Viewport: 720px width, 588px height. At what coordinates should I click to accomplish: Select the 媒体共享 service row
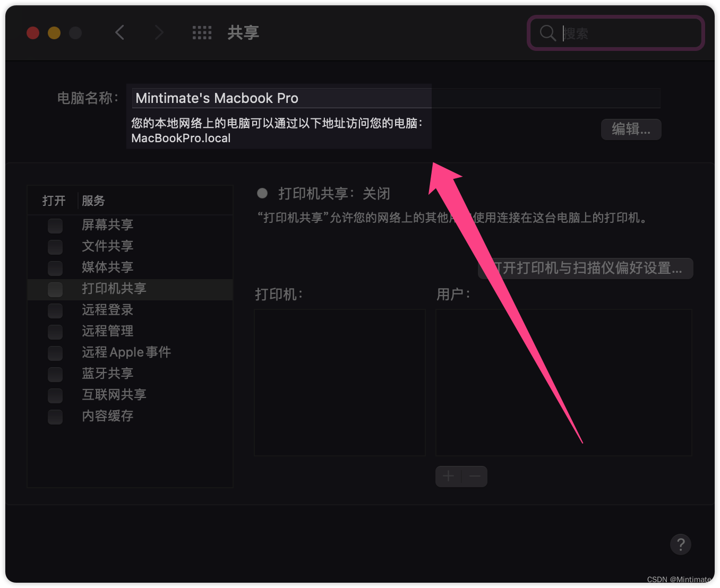pyautogui.click(x=130, y=267)
